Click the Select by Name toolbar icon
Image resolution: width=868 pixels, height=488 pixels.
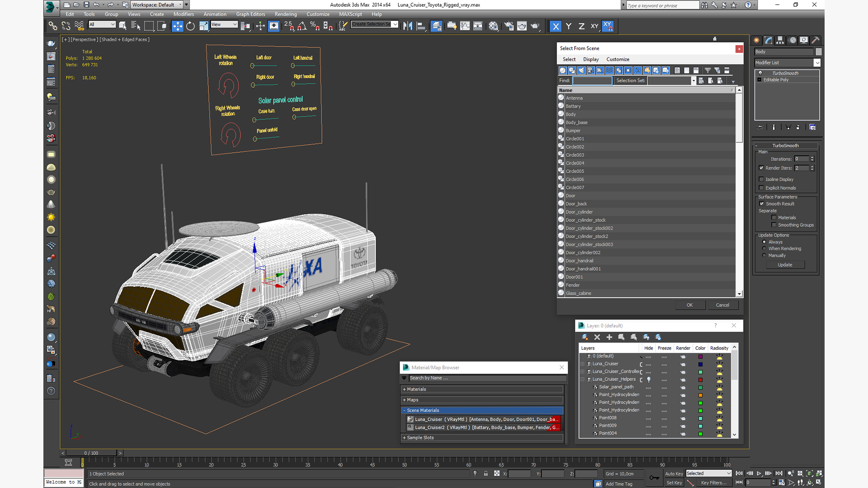click(136, 26)
